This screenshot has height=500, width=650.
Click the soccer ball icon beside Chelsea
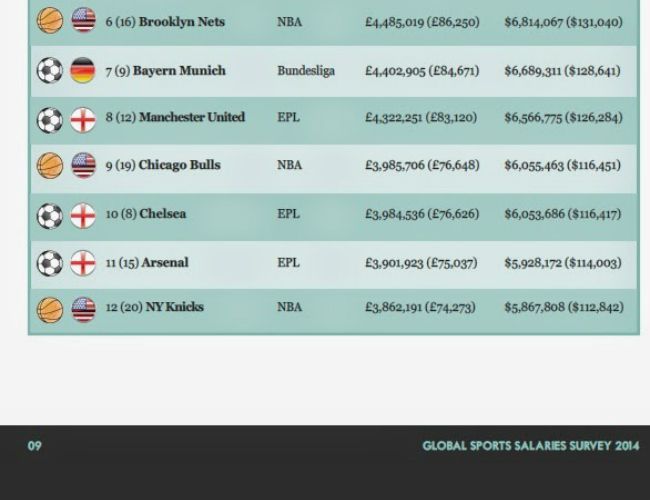coord(50,215)
